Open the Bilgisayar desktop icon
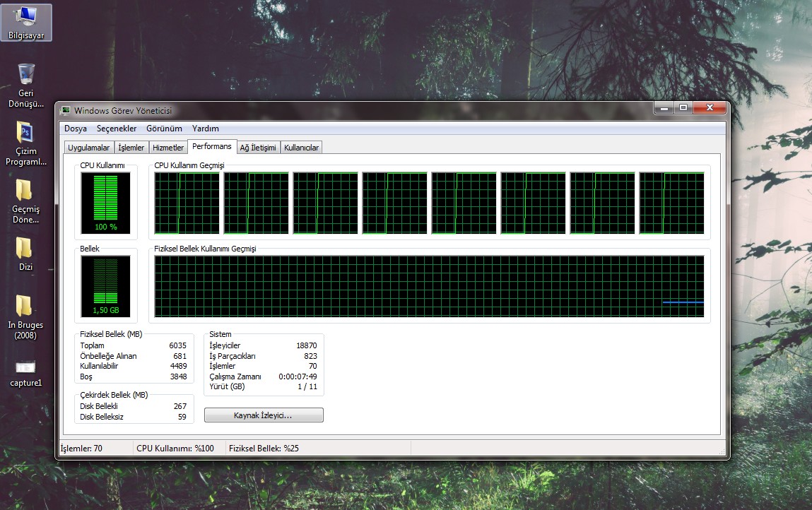Image resolution: width=812 pixels, height=510 pixels. click(x=26, y=23)
